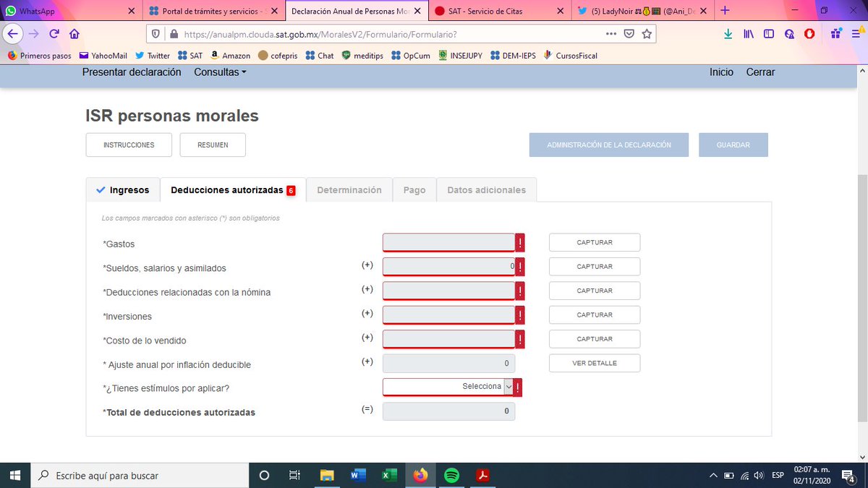Screen dimensions: 868x488
Task: Open the Firefox hamburger menu
Action: coord(856,34)
